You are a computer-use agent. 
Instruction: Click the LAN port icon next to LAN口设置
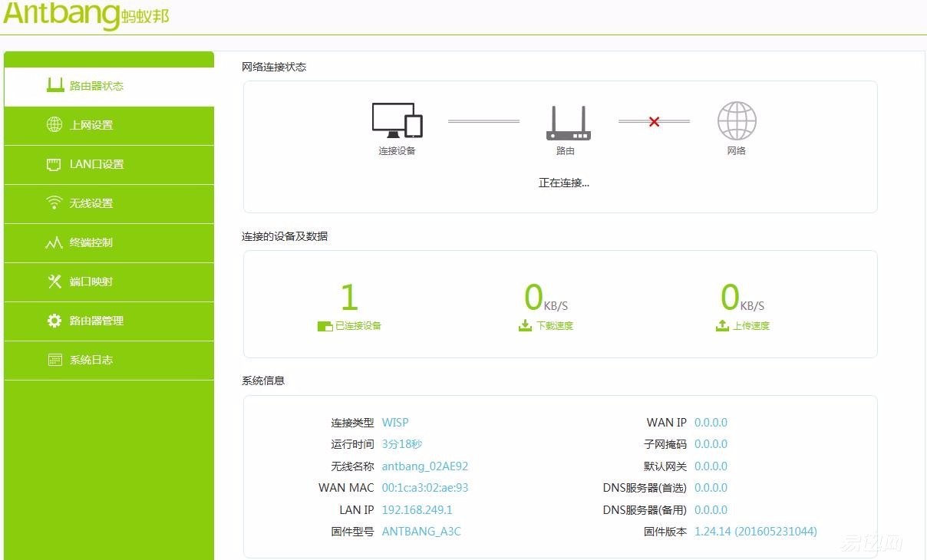point(54,164)
